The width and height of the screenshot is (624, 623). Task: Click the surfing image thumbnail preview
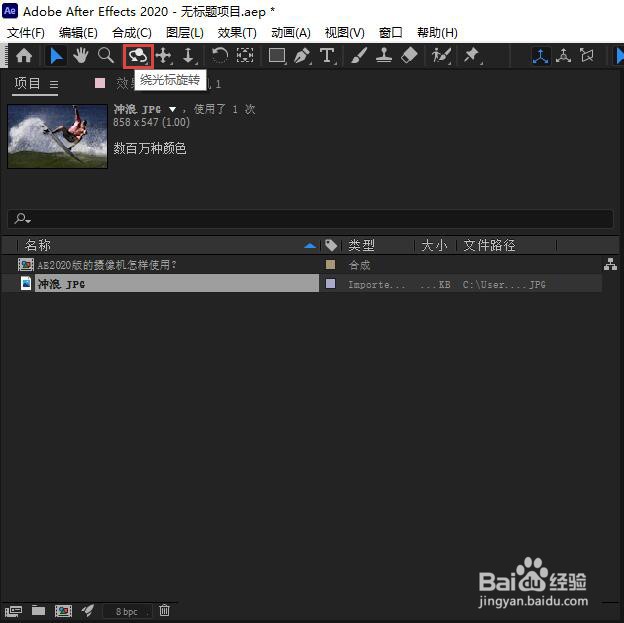tap(58, 136)
